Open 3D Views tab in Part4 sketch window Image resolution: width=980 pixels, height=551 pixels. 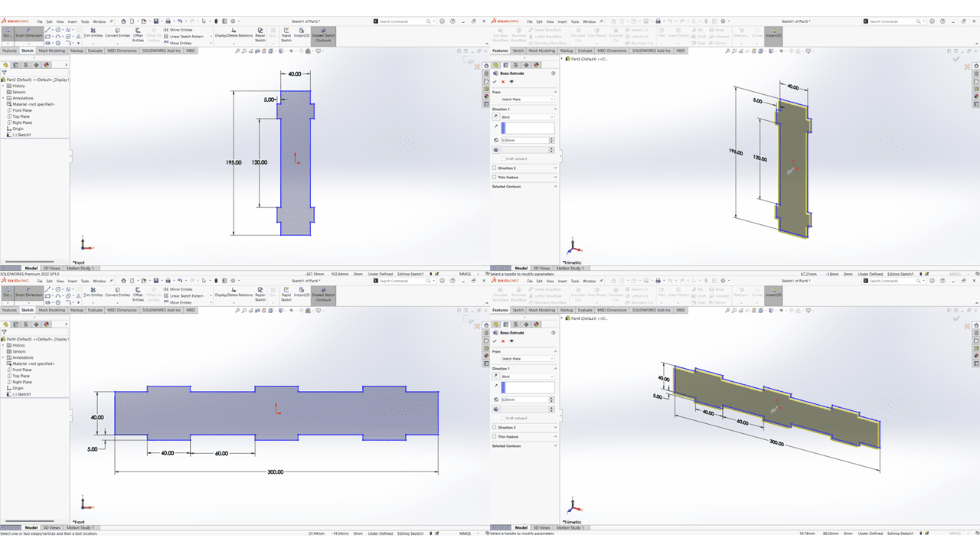(x=51, y=527)
